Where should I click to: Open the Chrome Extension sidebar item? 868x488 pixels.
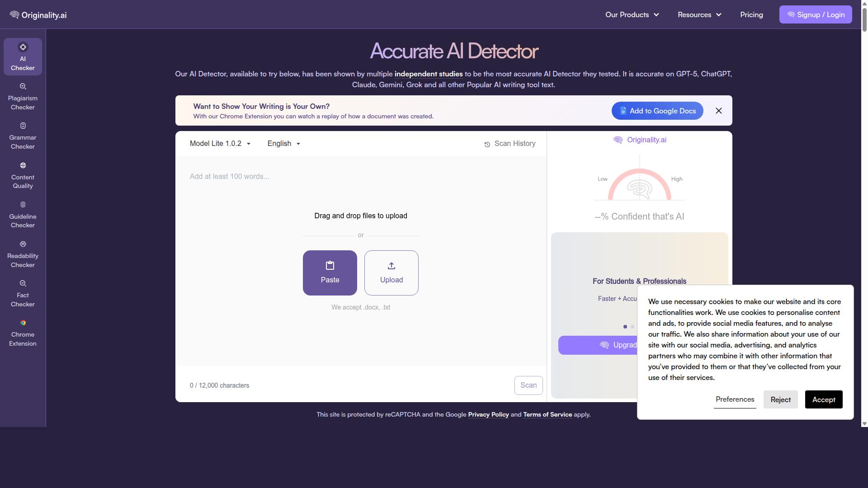(23, 333)
